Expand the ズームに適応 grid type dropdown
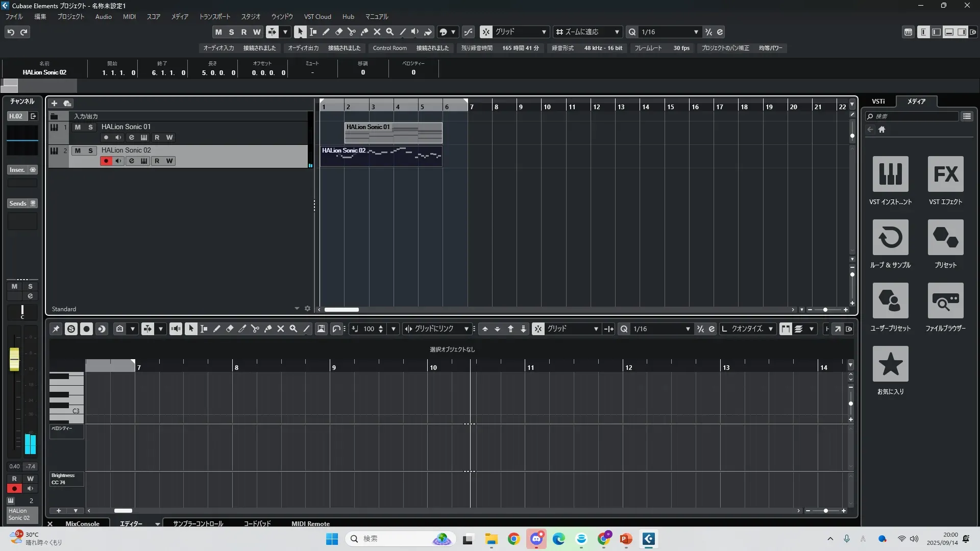 (617, 32)
